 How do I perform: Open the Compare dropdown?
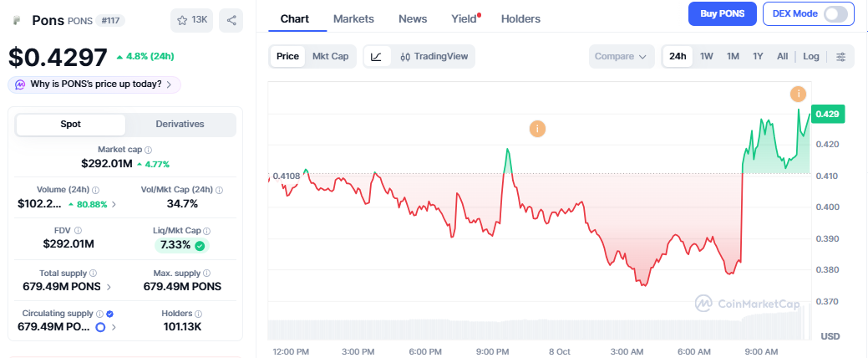(621, 57)
